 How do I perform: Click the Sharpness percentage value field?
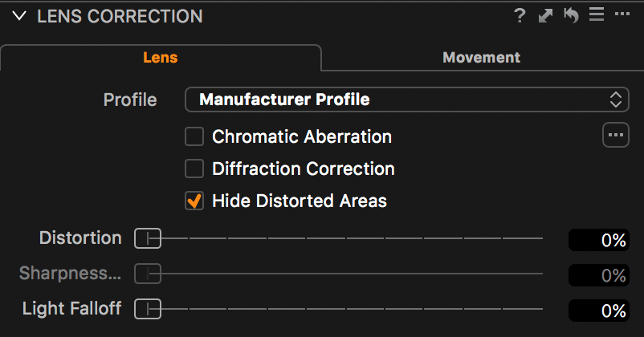coord(599,275)
